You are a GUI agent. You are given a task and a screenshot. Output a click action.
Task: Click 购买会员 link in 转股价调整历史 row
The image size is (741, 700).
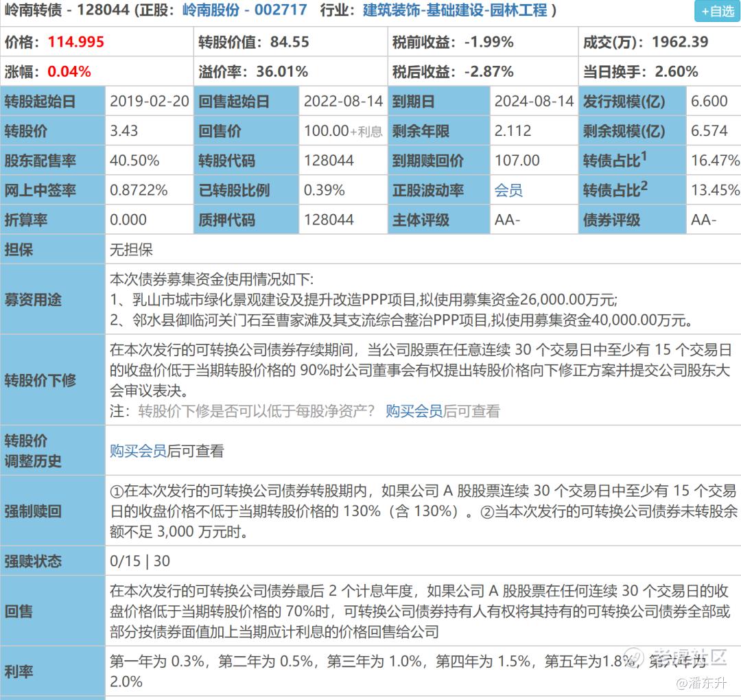click(138, 450)
